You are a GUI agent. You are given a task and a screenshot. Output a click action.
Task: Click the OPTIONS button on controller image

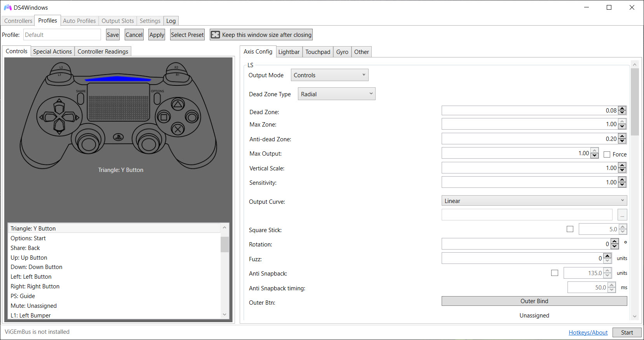point(157,98)
